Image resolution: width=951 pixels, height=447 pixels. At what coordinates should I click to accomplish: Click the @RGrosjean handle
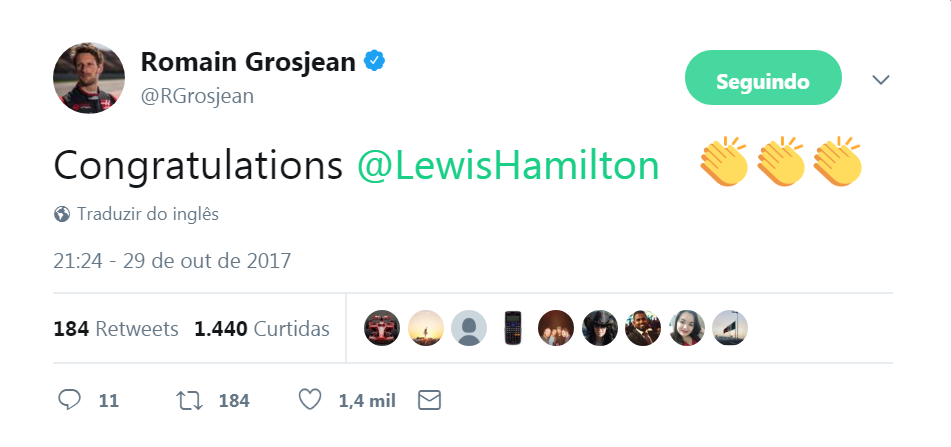197,96
